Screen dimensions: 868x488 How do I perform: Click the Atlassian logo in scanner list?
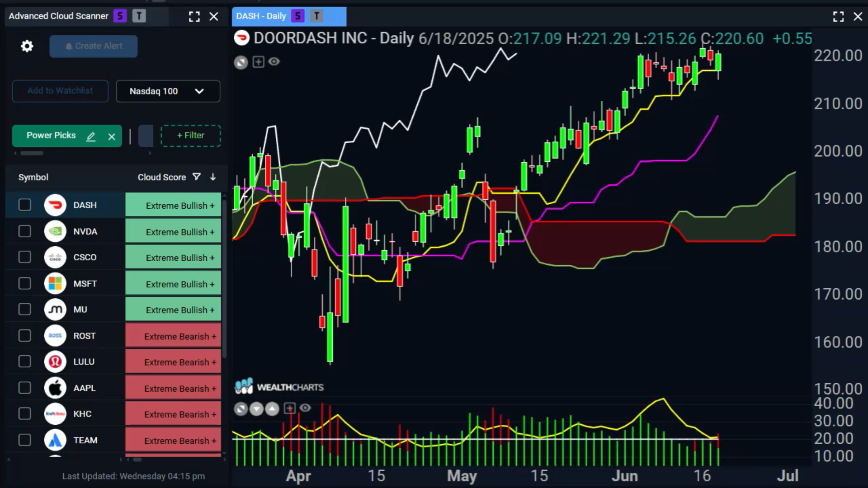click(x=55, y=440)
